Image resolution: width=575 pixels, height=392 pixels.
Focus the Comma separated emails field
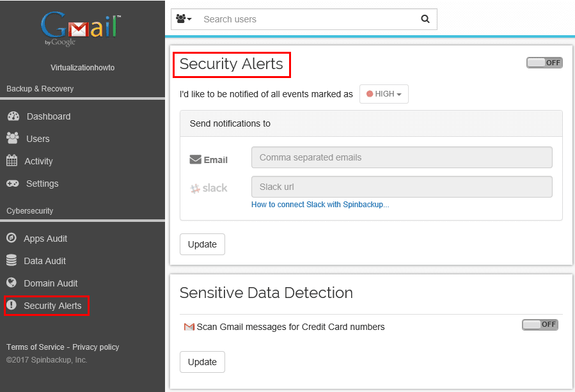pos(402,157)
